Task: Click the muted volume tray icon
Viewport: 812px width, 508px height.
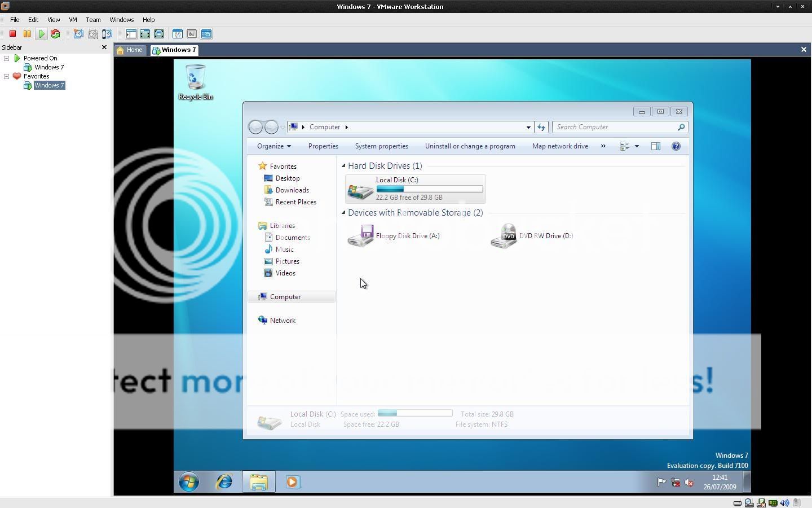Action: pos(689,482)
